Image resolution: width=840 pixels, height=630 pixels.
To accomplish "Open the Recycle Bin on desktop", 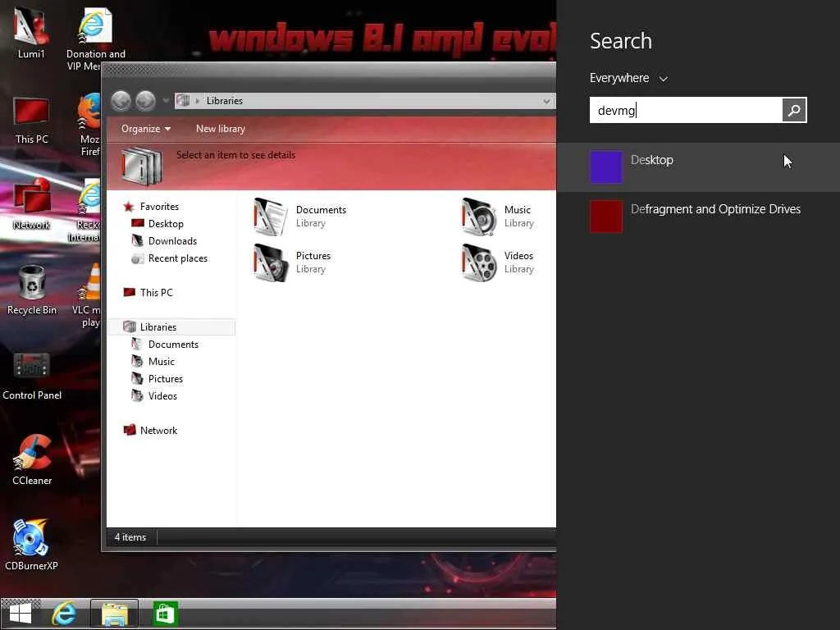I will pos(32,290).
